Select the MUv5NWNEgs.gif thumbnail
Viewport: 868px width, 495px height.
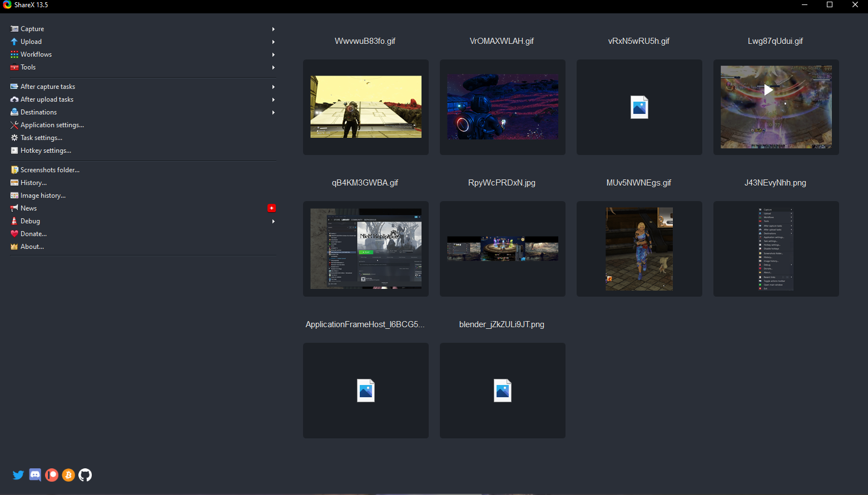coord(639,249)
